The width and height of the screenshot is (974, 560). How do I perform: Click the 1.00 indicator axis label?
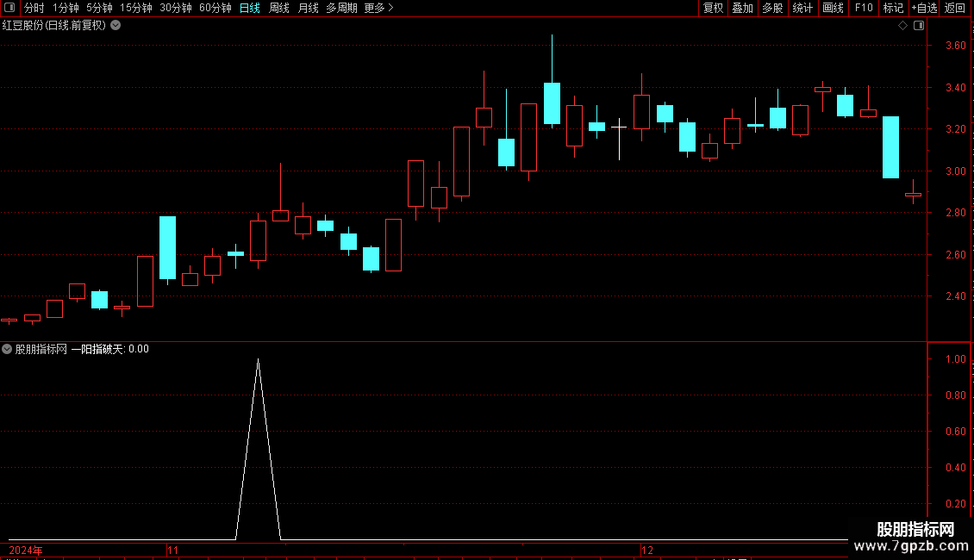[x=955, y=359]
